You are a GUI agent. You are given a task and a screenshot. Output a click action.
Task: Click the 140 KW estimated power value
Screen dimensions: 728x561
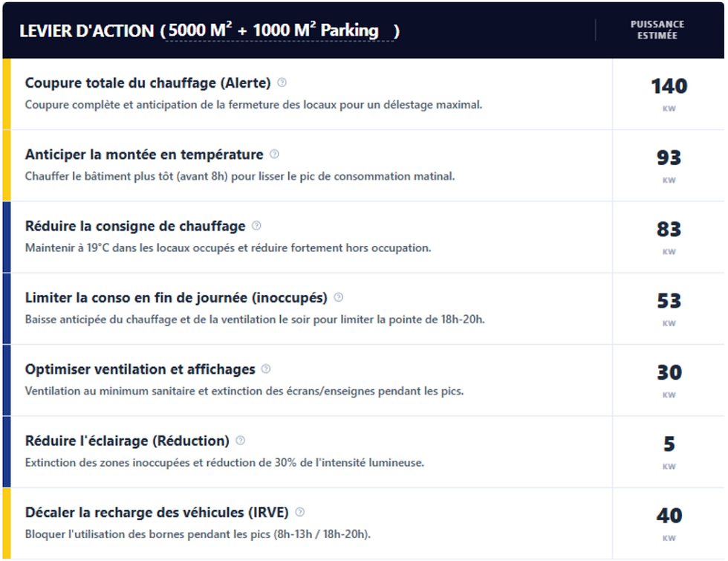point(669,88)
